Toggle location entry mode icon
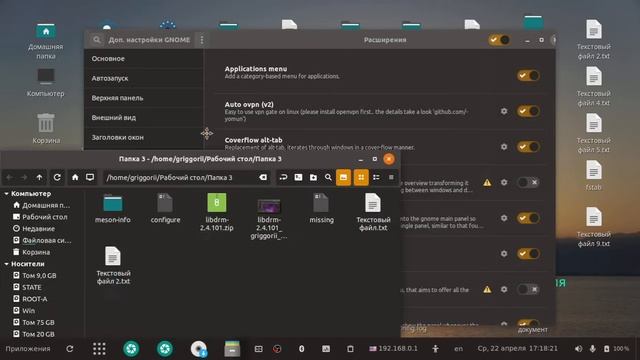Screen dimensions: 640x360 pyautogui.click(x=283, y=177)
